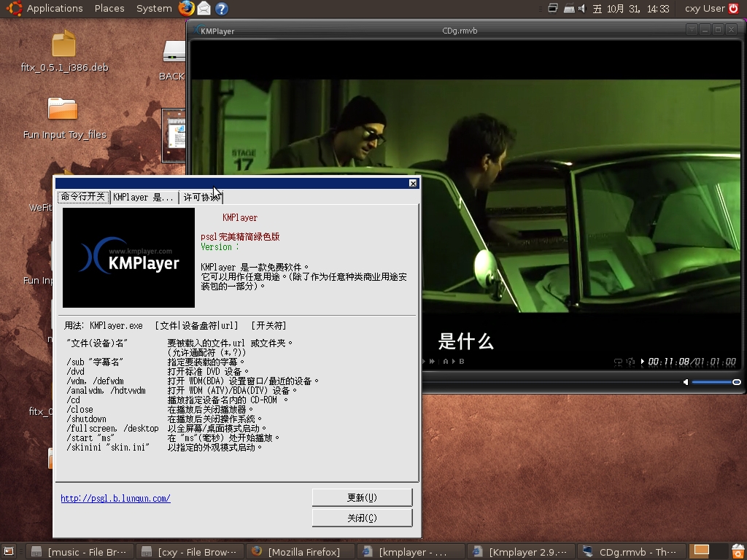Image resolution: width=747 pixels, height=560 pixels.
Task: Click the /shutdown switch text
Action: (86, 419)
